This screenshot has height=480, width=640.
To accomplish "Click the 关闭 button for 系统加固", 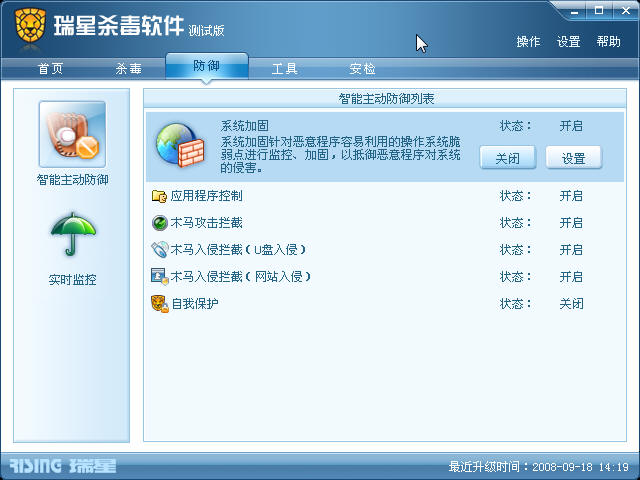I will (x=508, y=158).
